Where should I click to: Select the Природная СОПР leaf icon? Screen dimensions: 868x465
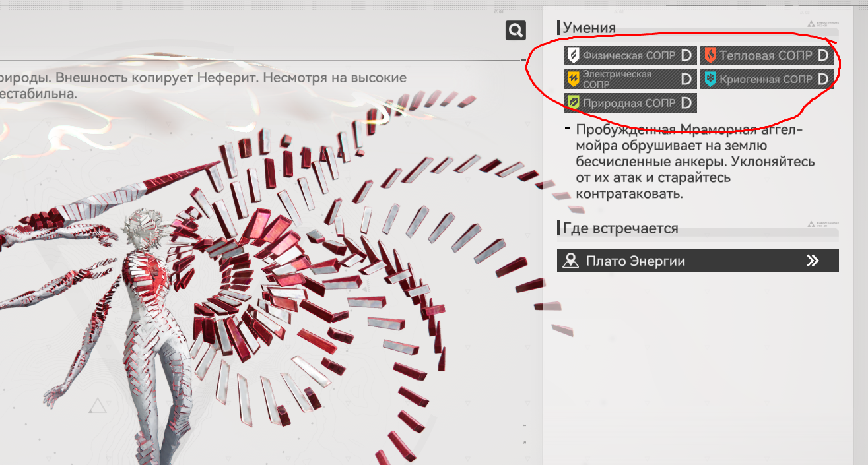point(574,103)
